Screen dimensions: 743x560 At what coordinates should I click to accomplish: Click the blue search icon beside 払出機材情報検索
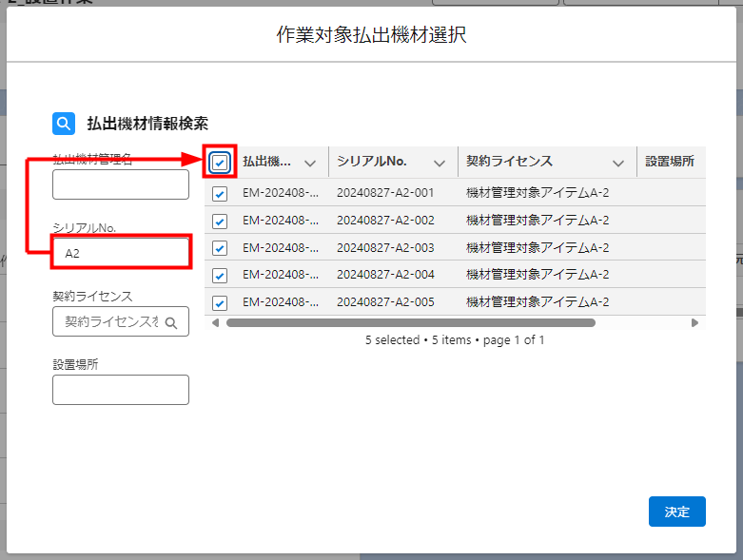point(64,124)
